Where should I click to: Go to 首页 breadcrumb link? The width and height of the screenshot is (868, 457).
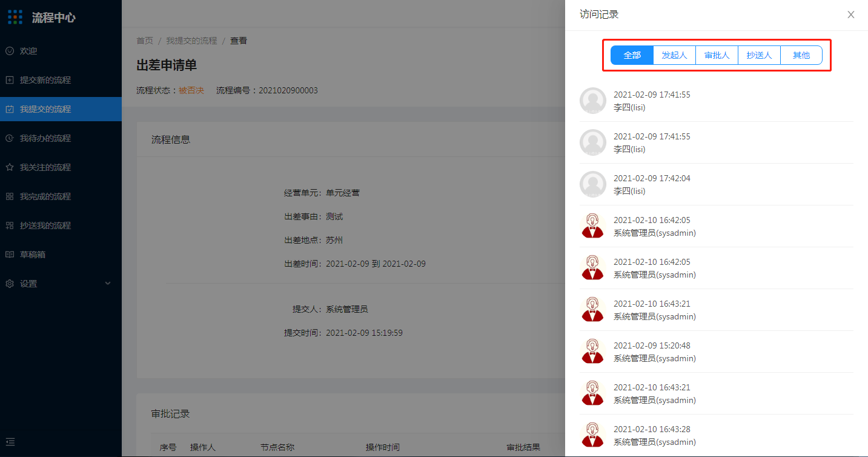145,41
